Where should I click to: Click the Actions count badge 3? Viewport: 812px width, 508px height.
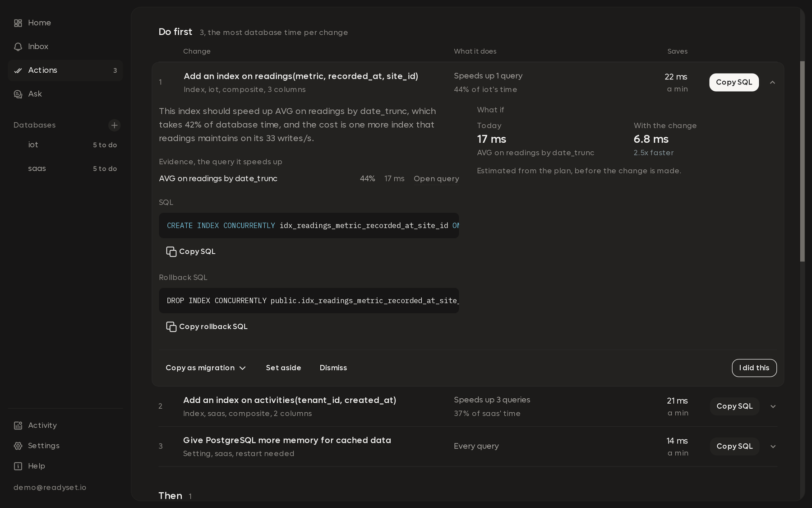115,70
